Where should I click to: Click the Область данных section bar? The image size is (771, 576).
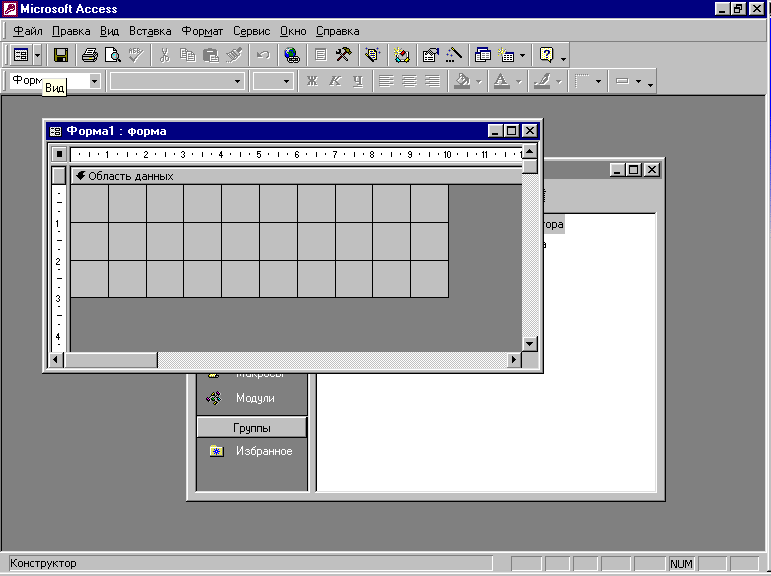click(296, 176)
